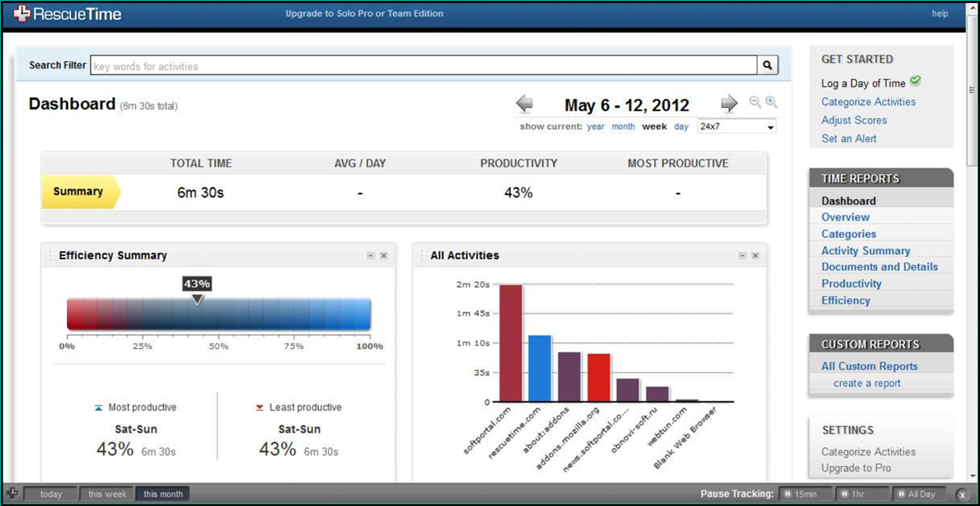
Task: Close the All Activities panel
Action: pos(755,256)
